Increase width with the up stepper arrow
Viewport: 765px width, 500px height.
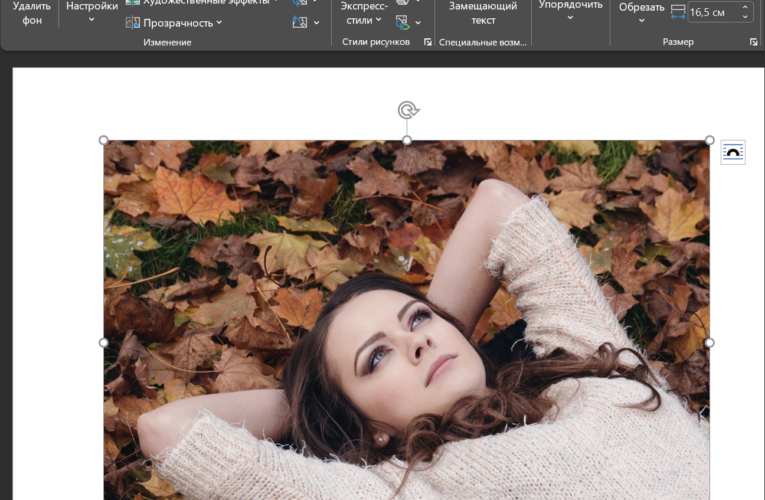pyautogui.click(x=745, y=7)
